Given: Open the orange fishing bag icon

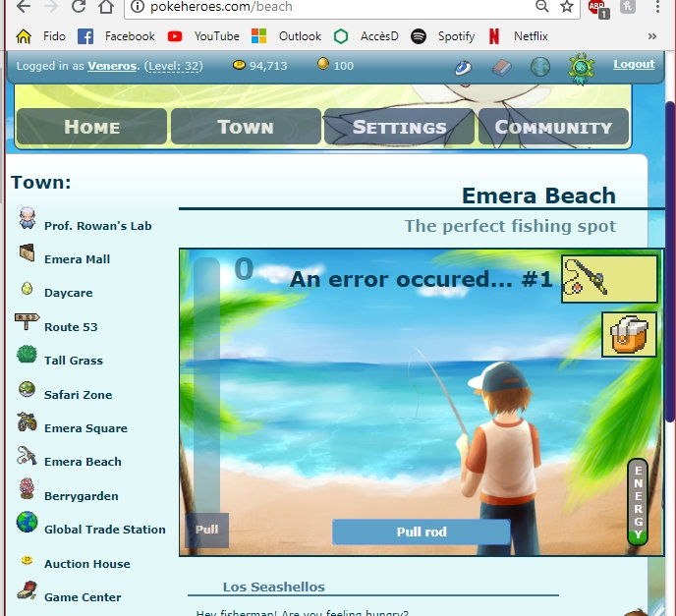Looking at the screenshot, I should (x=629, y=335).
